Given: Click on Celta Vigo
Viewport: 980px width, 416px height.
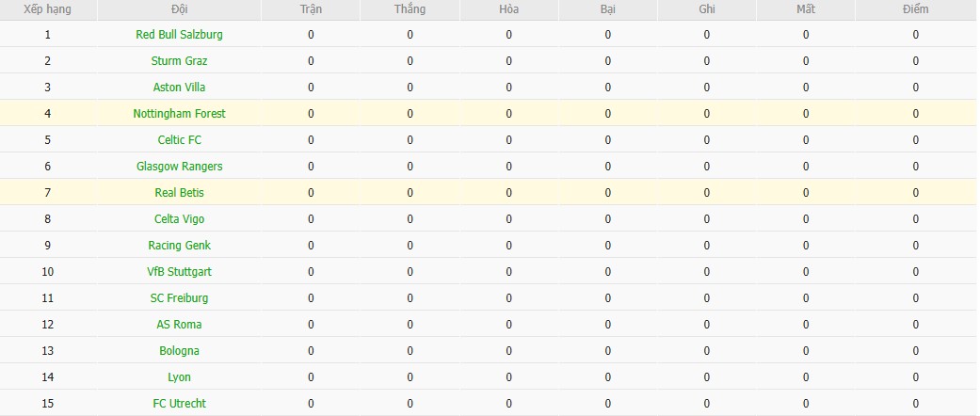Looking at the screenshot, I should (x=179, y=219).
